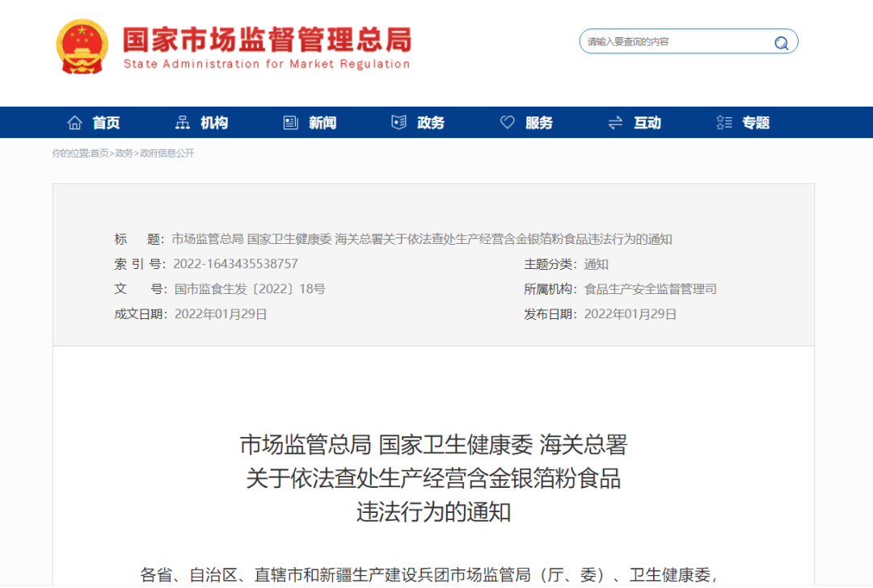Screen dimensions: 873x588
Task: Click the 你的位置 breadcrumb label
Action: [70, 153]
